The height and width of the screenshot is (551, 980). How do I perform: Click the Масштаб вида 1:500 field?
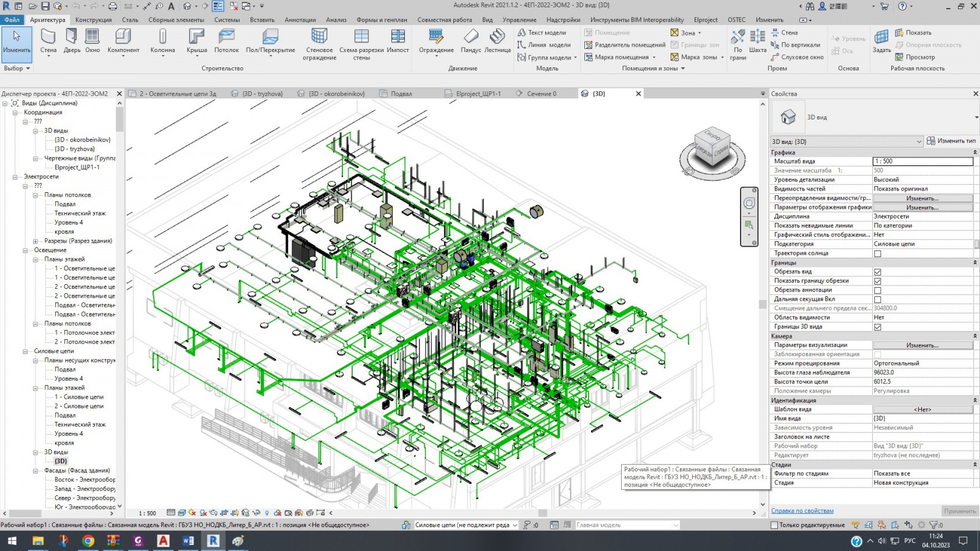click(x=922, y=162)
